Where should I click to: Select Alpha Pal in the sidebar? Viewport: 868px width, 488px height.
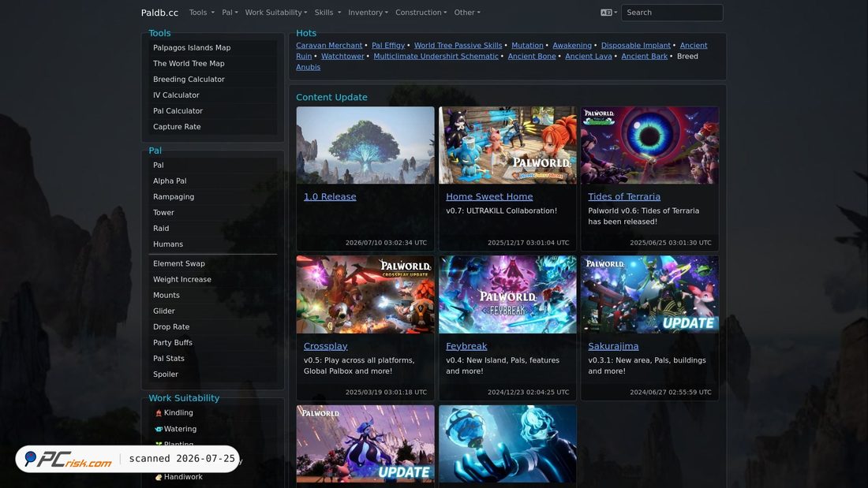tap(170, 181)
